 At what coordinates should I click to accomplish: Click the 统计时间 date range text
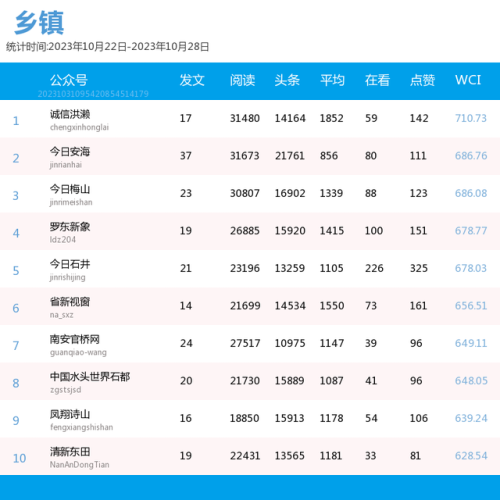pyautogui.click(x=107, y=47)
